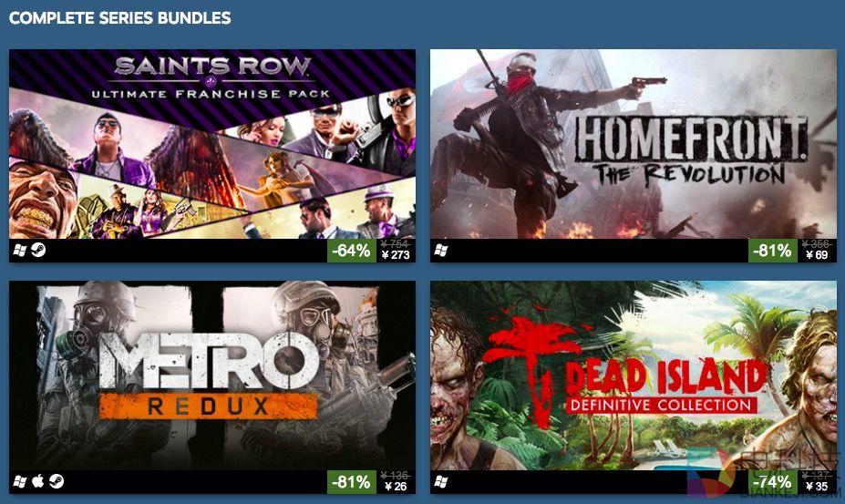Click the ¥273 Saints Row price
This screenshot has width=845, height=504.
tap(396, 255)
